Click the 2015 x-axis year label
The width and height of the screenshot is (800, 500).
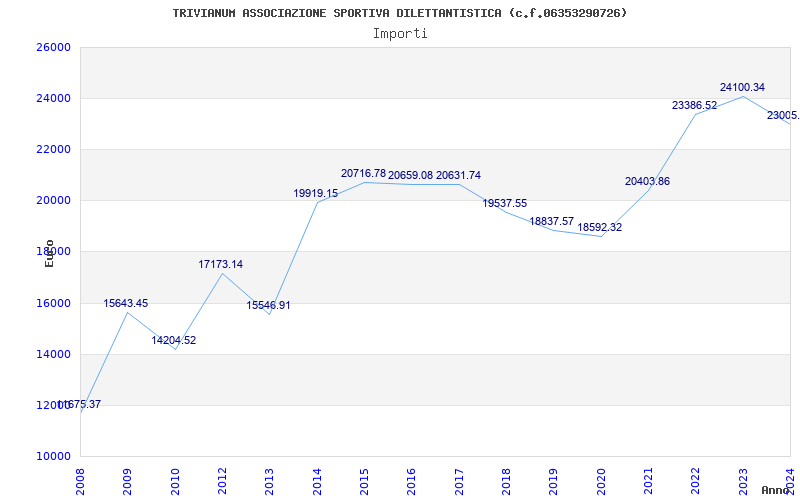click(364, 481)
